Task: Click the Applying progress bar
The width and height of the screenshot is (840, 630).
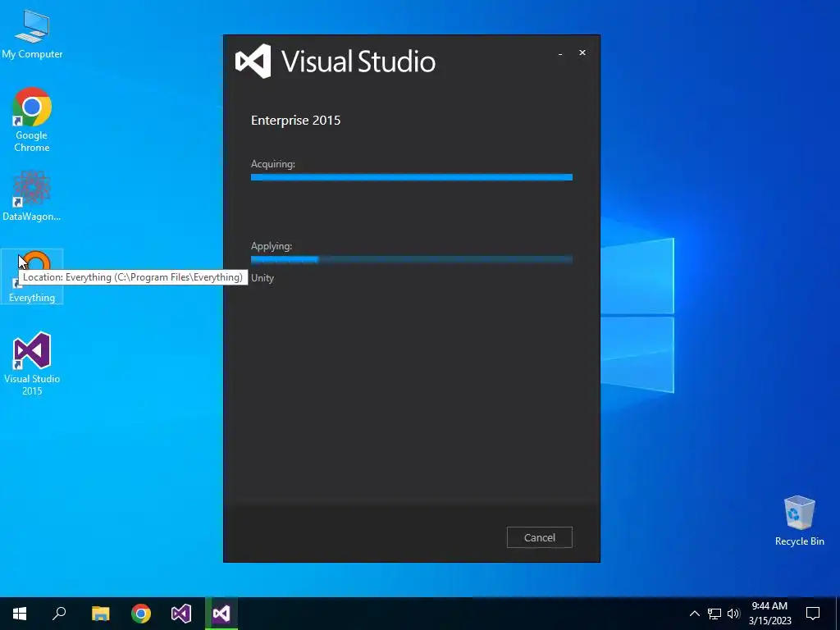Action: (412, 260)
